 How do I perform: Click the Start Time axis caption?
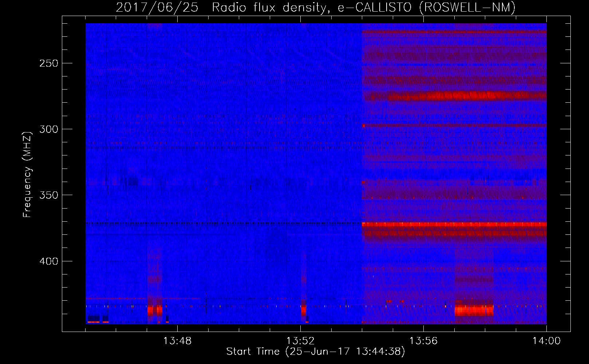[316, 352]
